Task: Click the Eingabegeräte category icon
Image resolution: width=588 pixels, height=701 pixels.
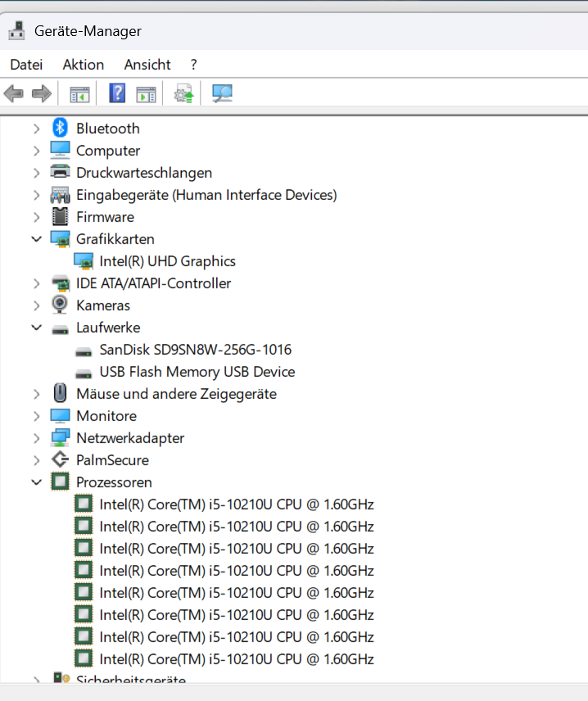Action: point(60,195)
